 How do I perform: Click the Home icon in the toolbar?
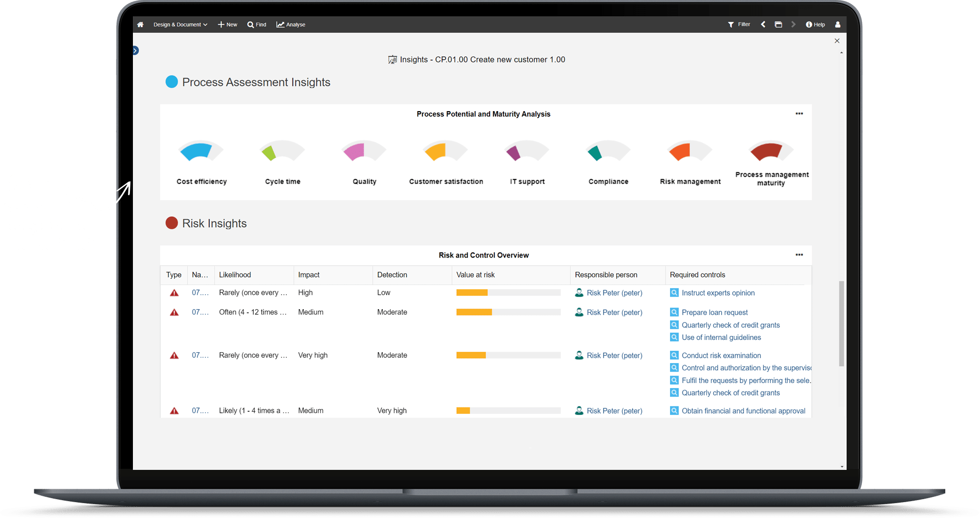140,24
